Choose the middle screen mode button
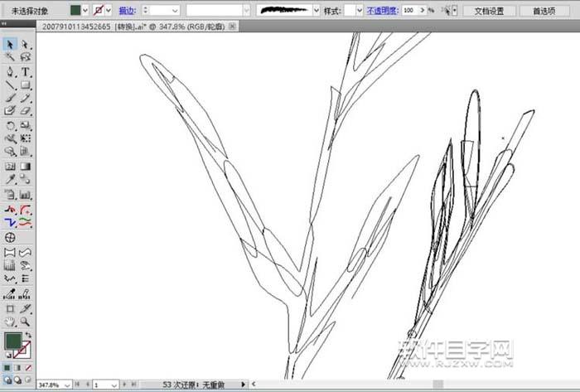This screenshot has height=392, width=580. pos(17,380)
